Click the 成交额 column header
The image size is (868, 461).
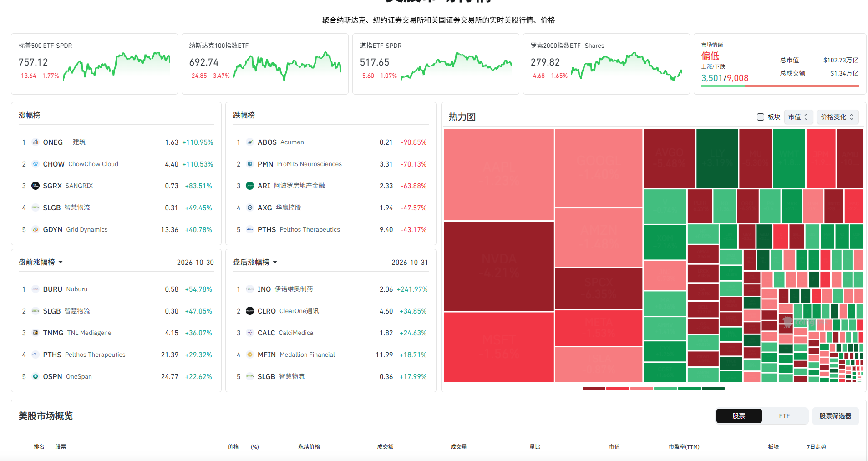click(385, 447)
